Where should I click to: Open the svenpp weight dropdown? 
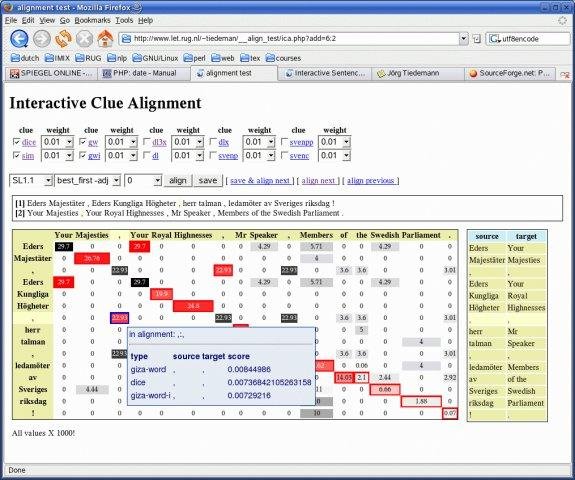(334, 142)
